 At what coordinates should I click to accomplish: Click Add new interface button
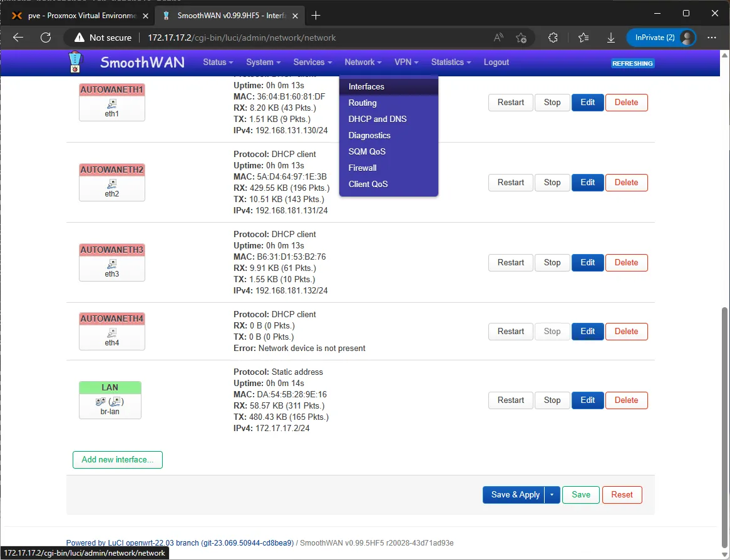118,459
